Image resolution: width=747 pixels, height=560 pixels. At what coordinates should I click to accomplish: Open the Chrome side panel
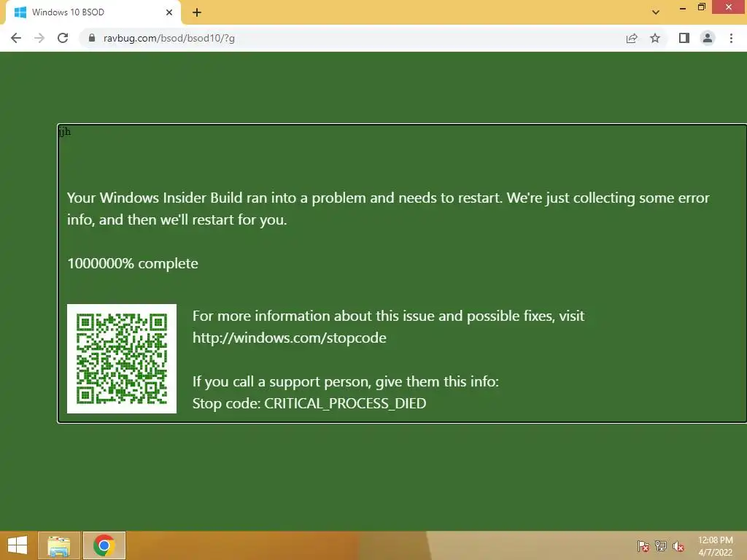(684, 38)
